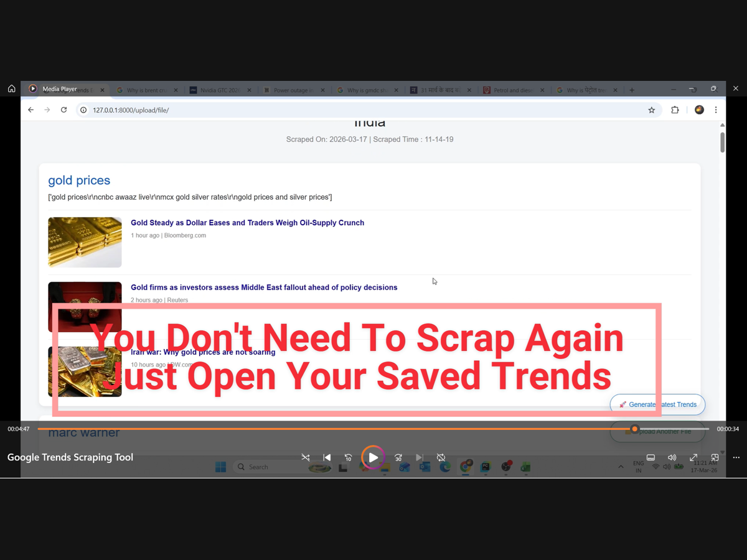Skip forward 30 seconds
Image resolution: width=747 pixels, height=560 pixels.
[x=398, y=457]
